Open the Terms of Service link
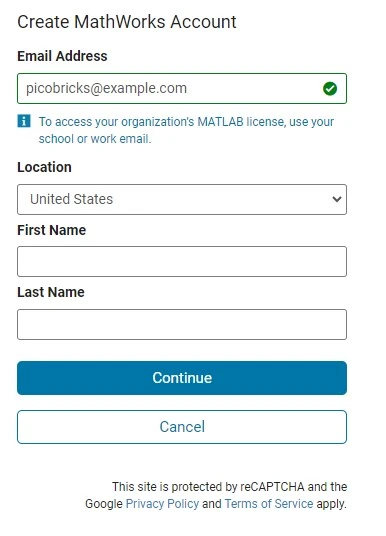This screenshot has height=536, width=386. click(269, 504)
